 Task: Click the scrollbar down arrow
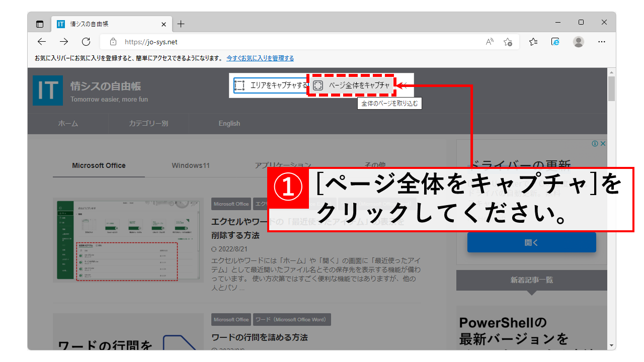[x=611, y=345]
